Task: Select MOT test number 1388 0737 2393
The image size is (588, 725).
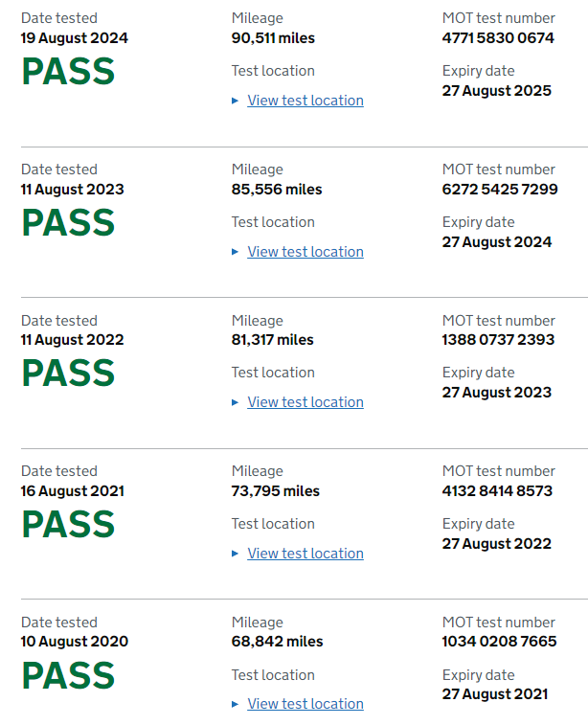Action: 498,340
